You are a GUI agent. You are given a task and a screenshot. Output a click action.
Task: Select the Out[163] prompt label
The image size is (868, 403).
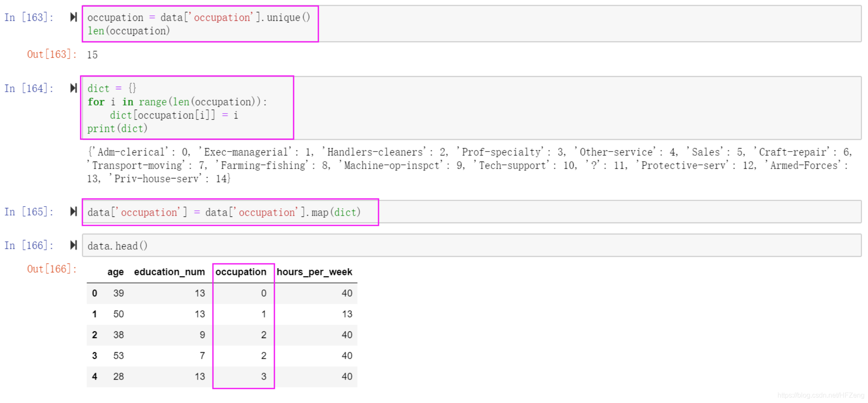click(x=52, y=54)
